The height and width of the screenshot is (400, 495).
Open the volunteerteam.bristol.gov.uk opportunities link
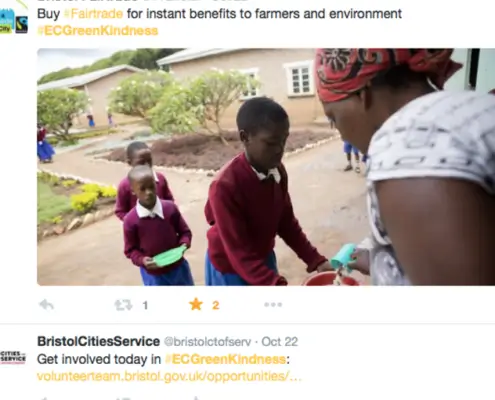click(x=169, y=376)
